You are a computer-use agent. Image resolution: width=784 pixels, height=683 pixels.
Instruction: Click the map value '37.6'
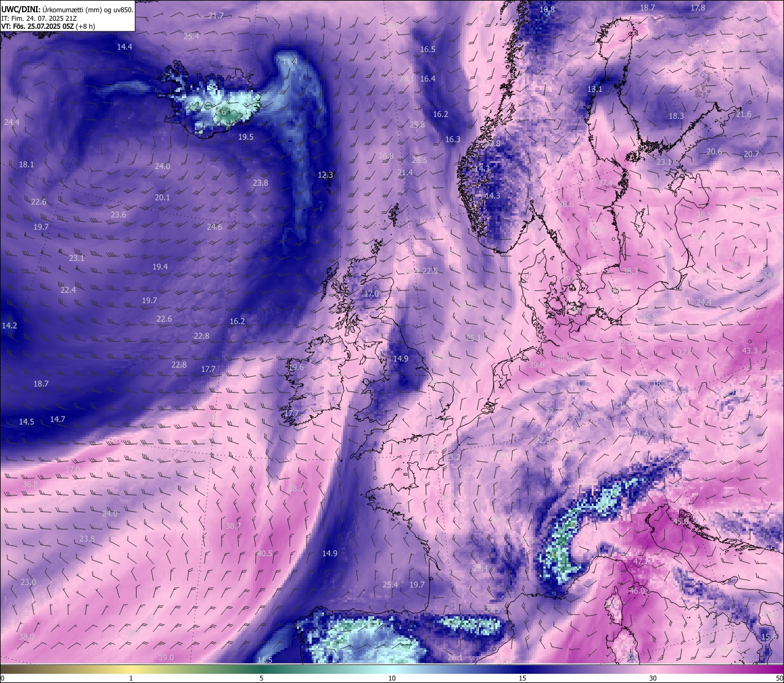(685, 353)
